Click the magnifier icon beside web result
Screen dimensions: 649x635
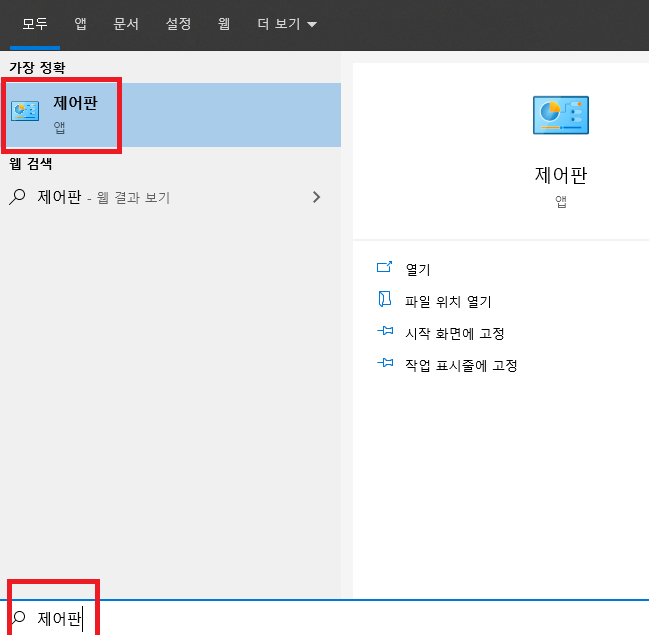point(17,197)
